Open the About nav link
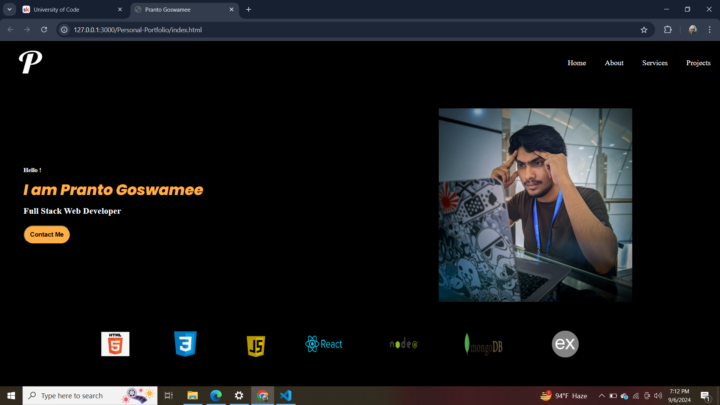The width and height of the screenshot is (720, 405). coord(614,63)
